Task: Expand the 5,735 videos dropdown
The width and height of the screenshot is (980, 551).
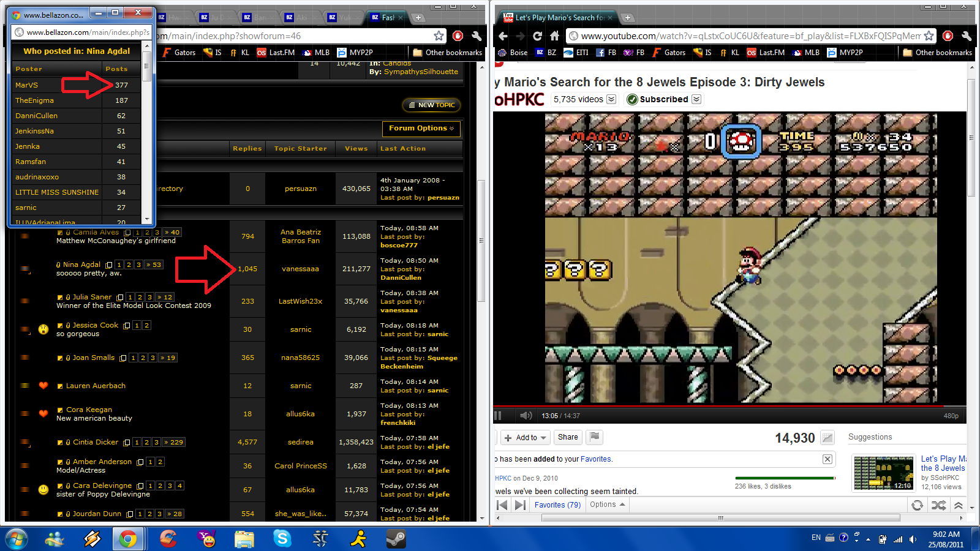Action: pos(611,99)
